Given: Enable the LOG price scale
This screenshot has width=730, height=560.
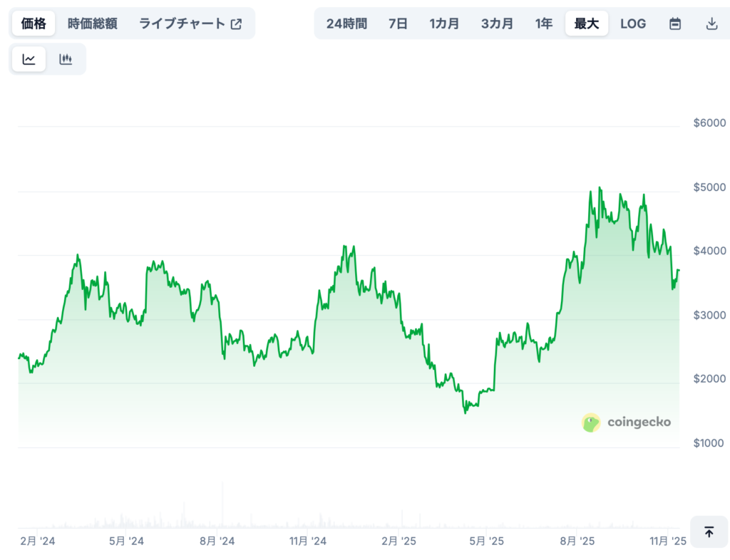Looking at the screenshot, I should [x=633, y=23].
